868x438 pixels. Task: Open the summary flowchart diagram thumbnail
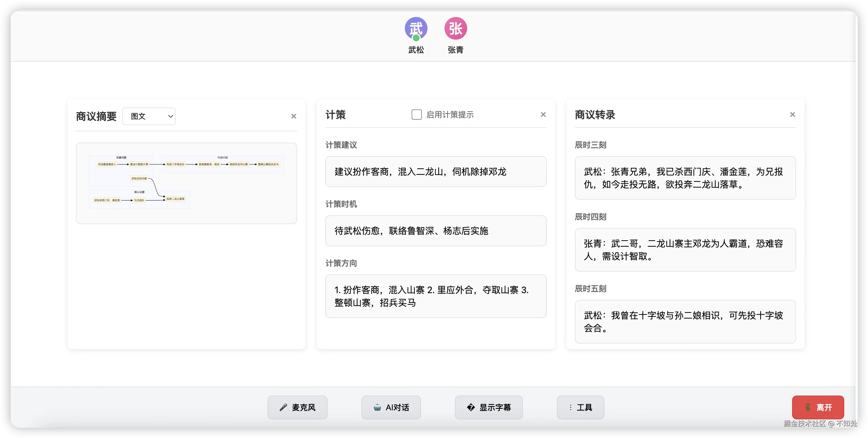pos(186,183)
